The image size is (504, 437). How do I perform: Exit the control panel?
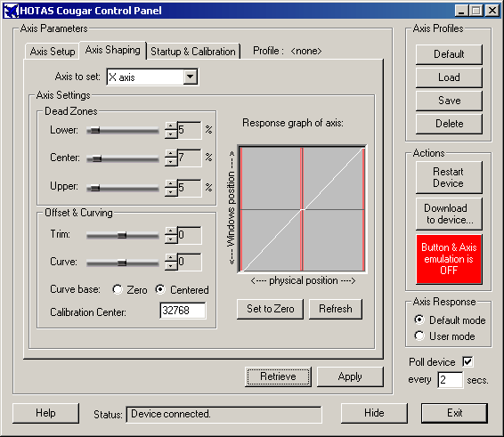pos(454,413)
